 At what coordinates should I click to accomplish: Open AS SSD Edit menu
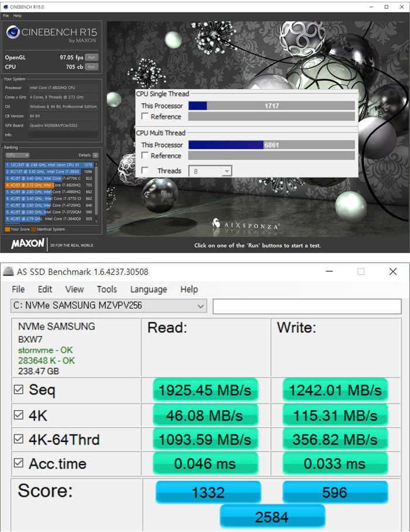point(45,289)
